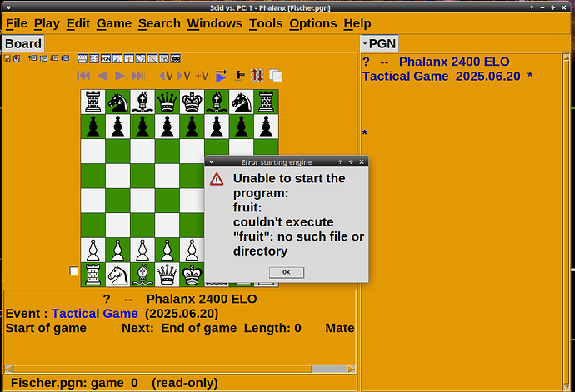Open the game list window icon
This screenshot has width=575, height=392.
(x=82, y=58)
